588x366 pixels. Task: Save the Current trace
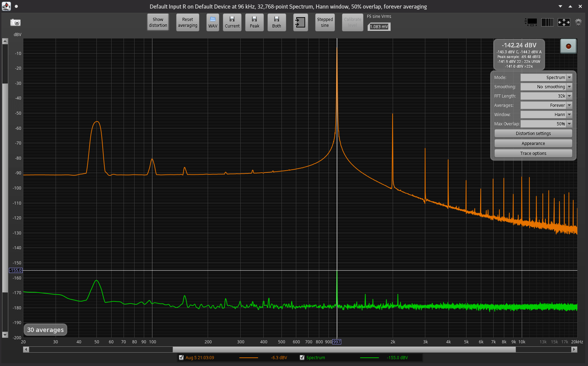point(232,22)
